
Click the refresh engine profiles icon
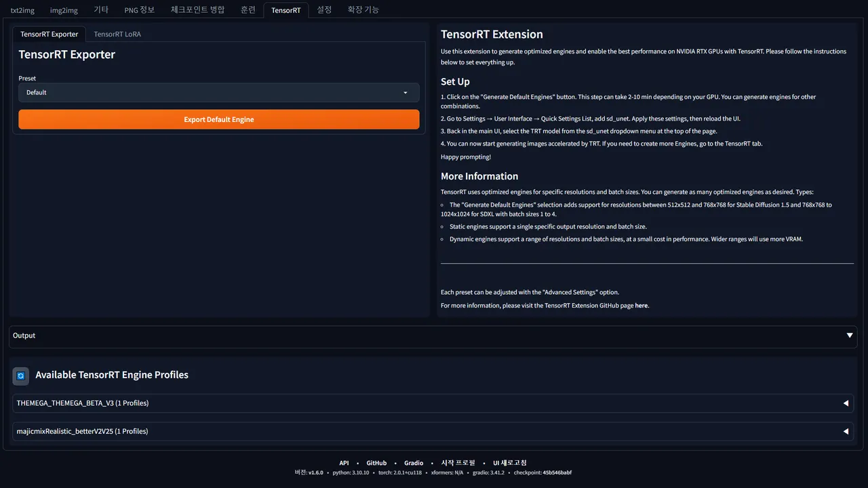pos(21,375)
